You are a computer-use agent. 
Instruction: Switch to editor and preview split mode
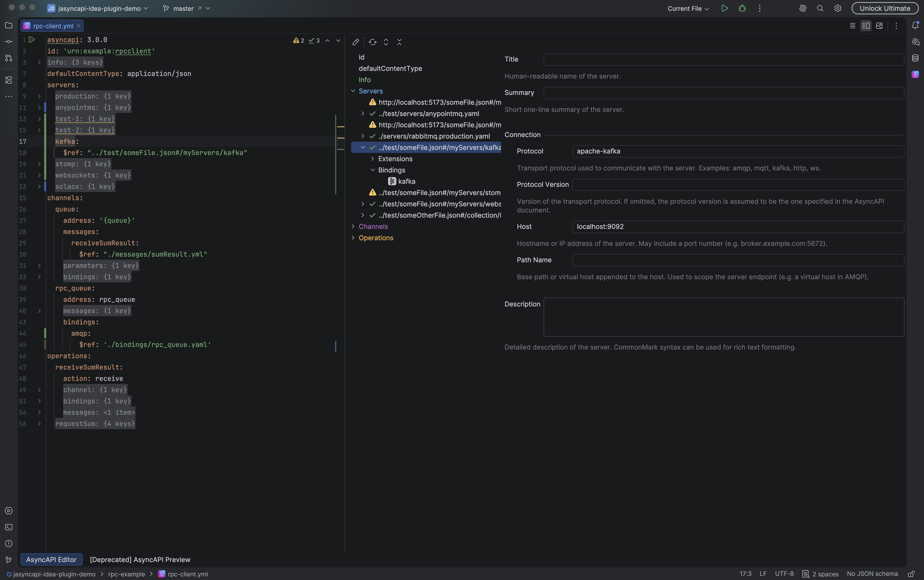coord(866,26)
